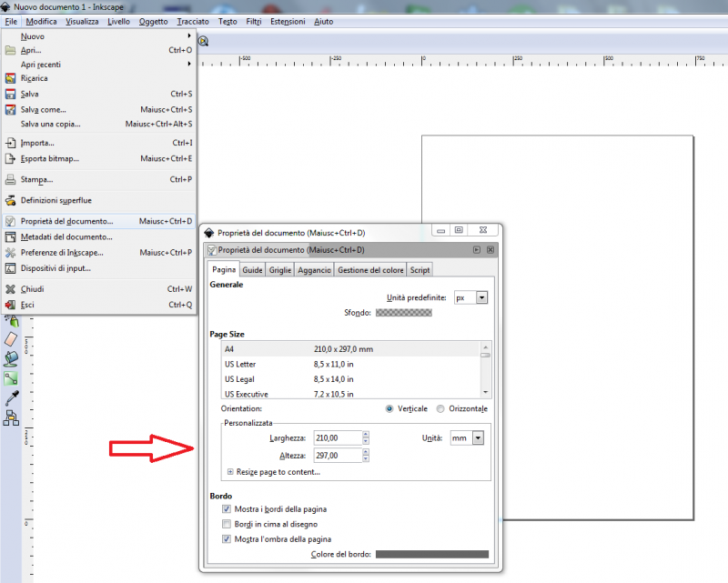This screenshot has height=583, width=728.
Task: Uncheck Mostra l'ombra della pagina
Action: point(227,539)
